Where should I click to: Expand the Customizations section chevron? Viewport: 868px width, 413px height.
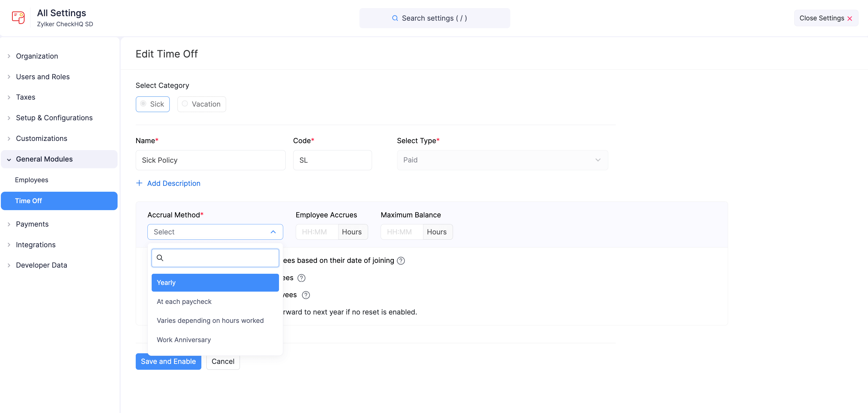click(9, 138)
